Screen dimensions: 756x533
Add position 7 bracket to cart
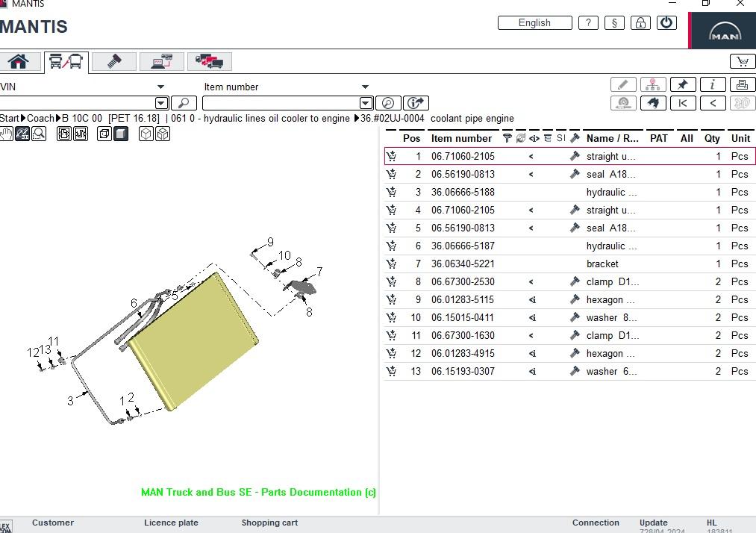click(x=392, y=264)
